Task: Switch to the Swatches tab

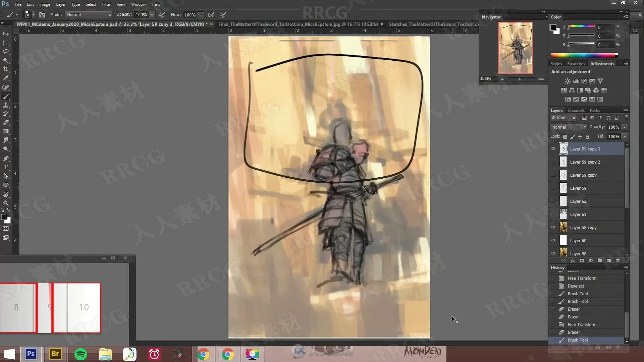Action: point(576,64)
